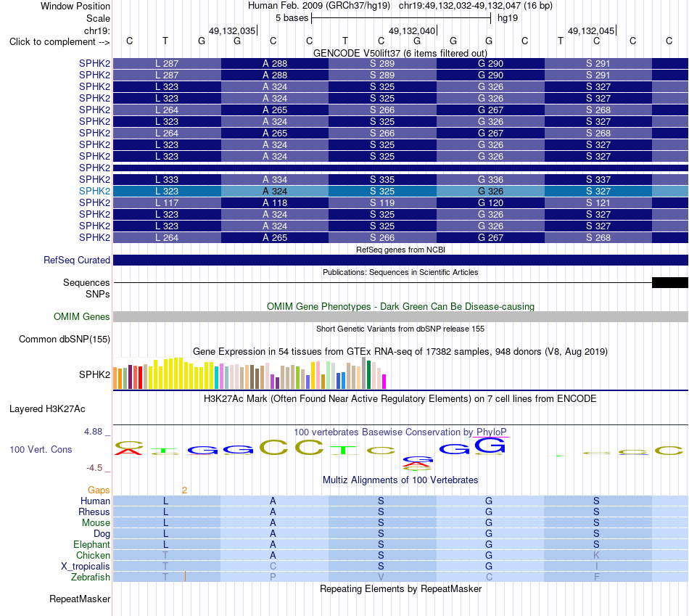
Task: Click amino acid K in Chicken row
Action: click(x=596, y=556)
